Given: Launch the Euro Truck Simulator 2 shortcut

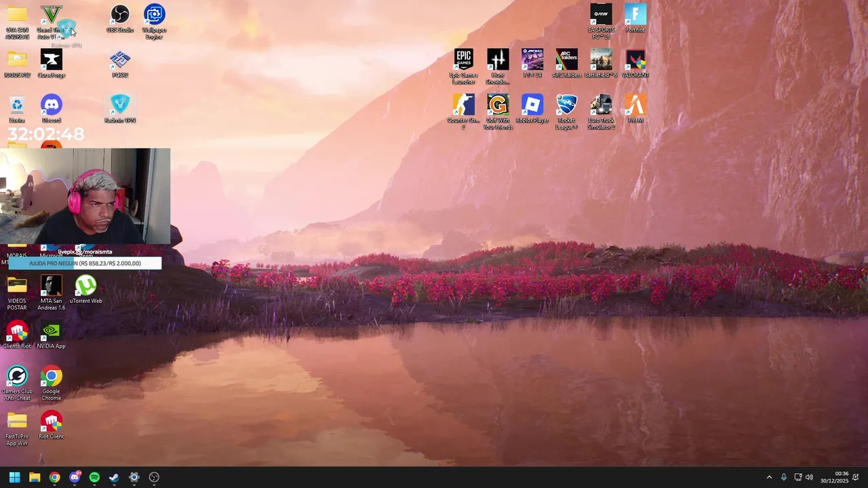Looking at the screenshot, I should coord(601,113).
